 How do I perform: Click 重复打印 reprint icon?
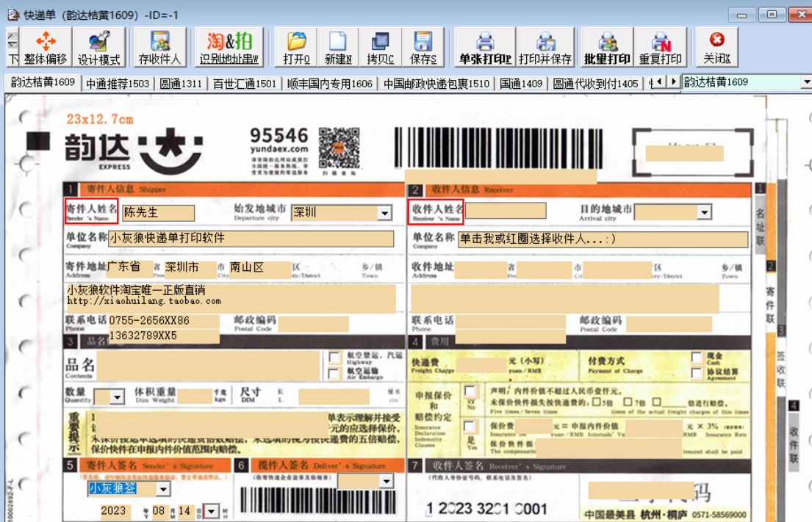point(661,48)
